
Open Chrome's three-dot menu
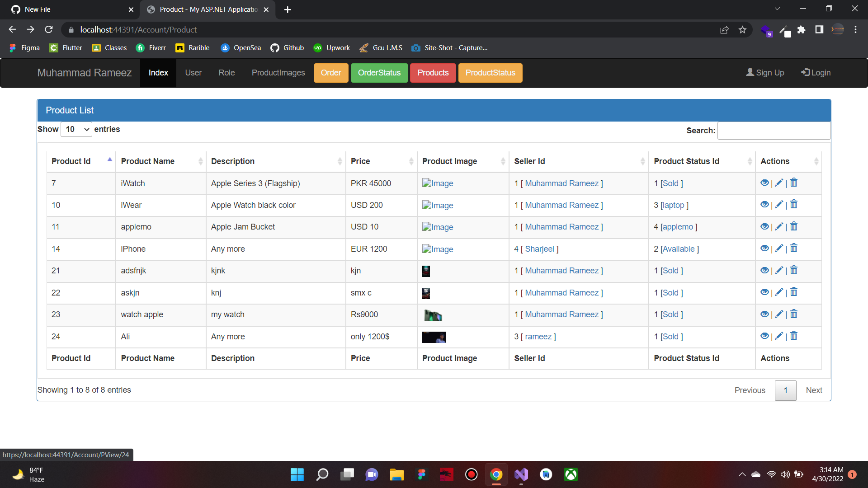[x=855, y=29]
